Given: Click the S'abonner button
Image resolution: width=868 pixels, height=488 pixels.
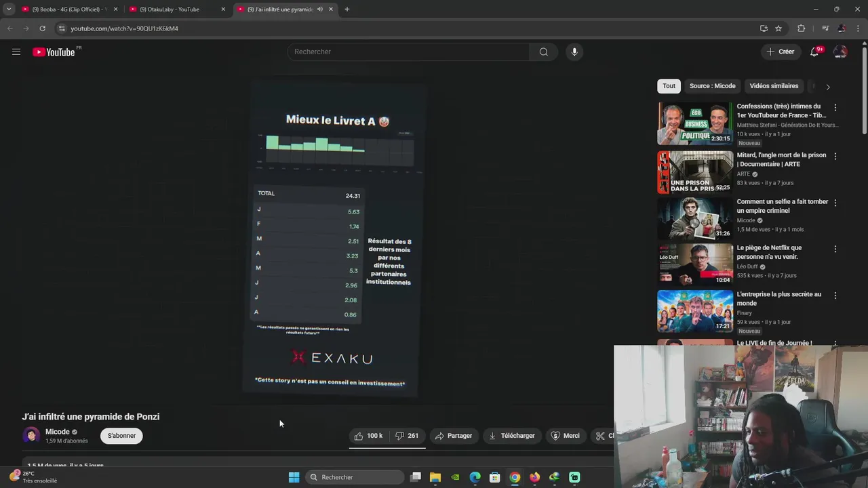Looking at the screenshot, I should point(121,436).
